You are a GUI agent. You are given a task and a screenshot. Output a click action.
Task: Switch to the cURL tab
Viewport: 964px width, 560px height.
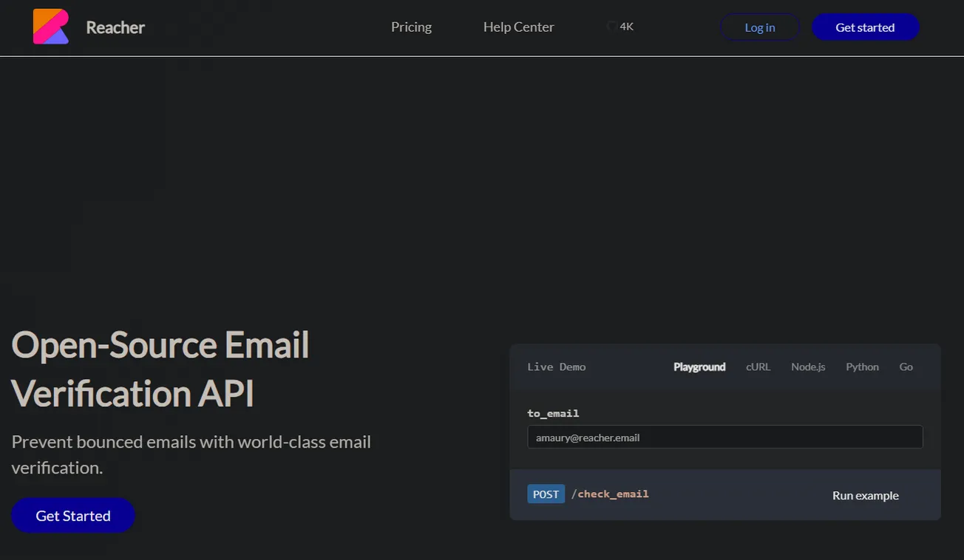[x=758, y=366]
